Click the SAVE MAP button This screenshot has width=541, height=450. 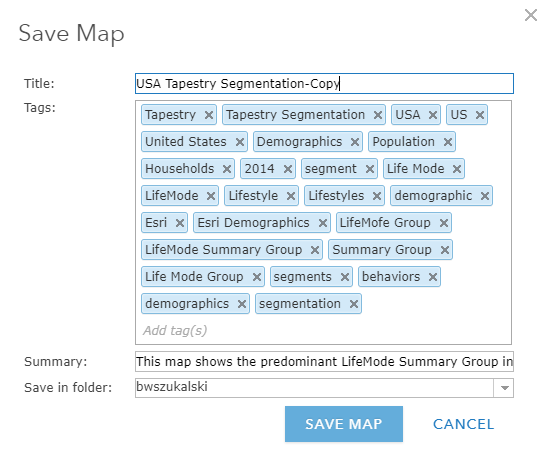pyautogui.click(x=344, y=424)
